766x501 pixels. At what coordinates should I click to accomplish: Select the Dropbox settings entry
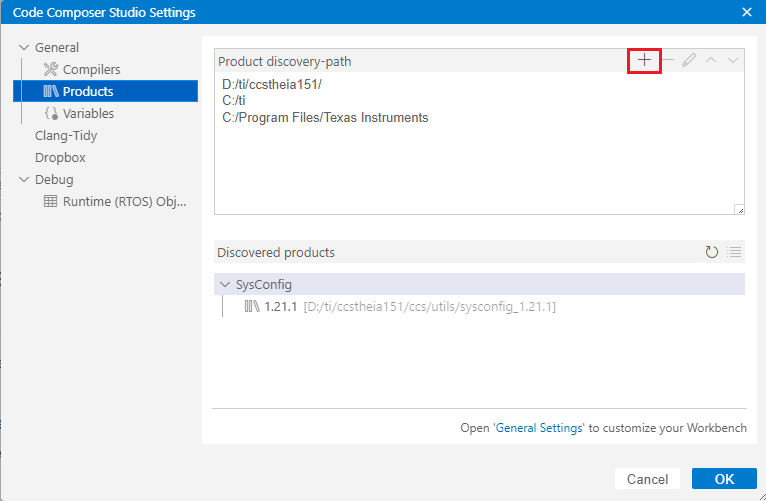click(60, 158)
